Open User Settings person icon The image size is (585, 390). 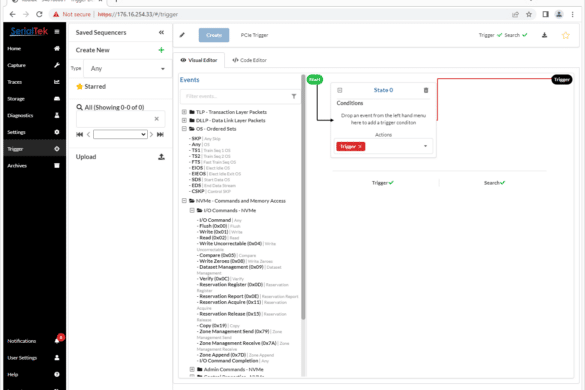coord(57,358)
